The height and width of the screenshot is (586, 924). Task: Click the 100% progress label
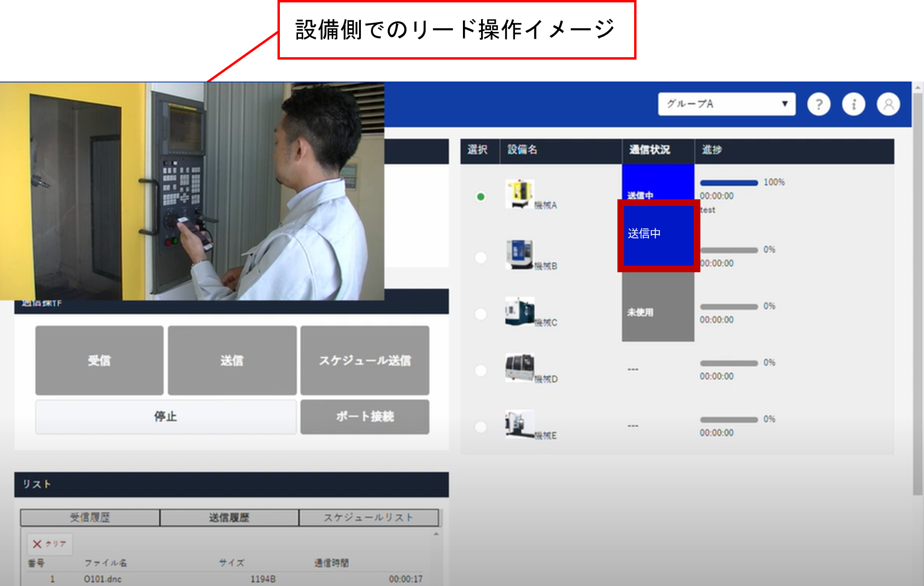774,182
